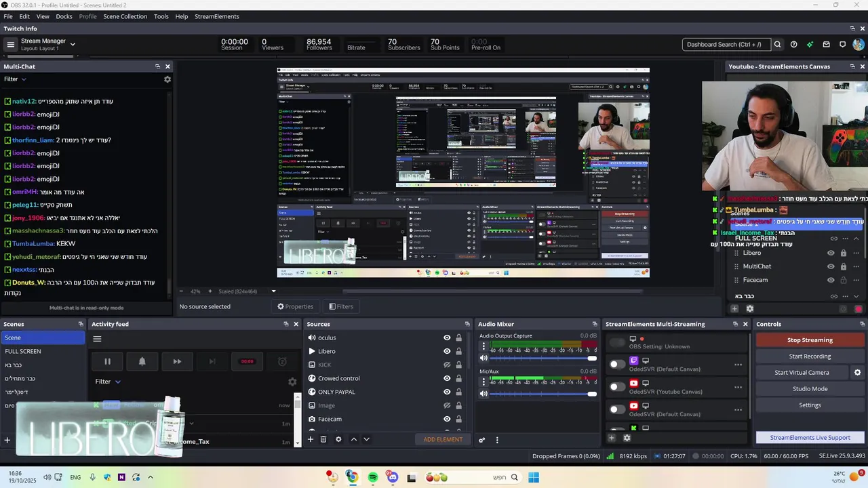Image resolution: width=868 pixels, height=488 pixels.
Task: Open Audio Mixer bottom three-dot menu
Action: tap(497, 439)
